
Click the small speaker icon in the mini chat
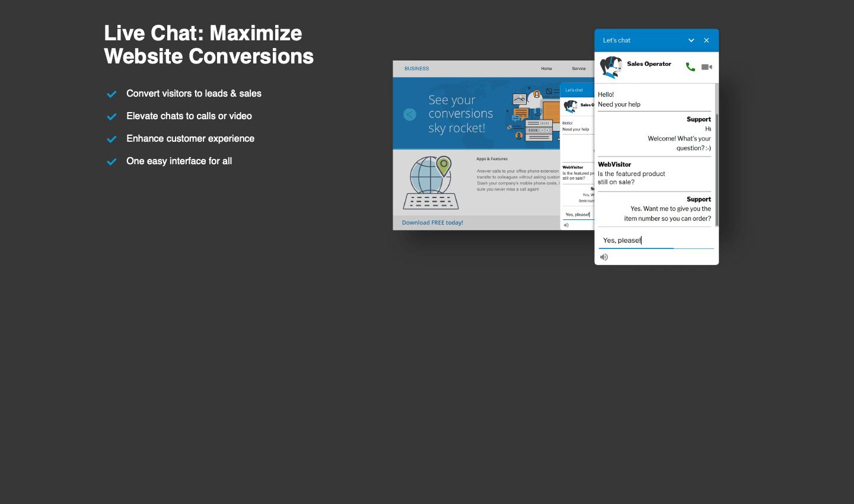coord(566,225)
